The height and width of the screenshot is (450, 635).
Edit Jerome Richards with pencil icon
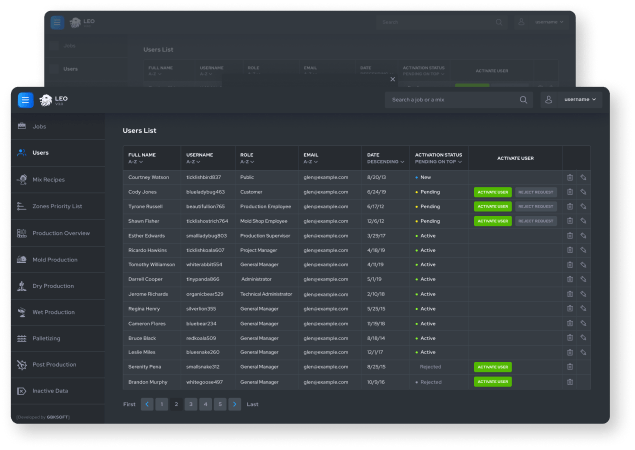click(583, 294)
